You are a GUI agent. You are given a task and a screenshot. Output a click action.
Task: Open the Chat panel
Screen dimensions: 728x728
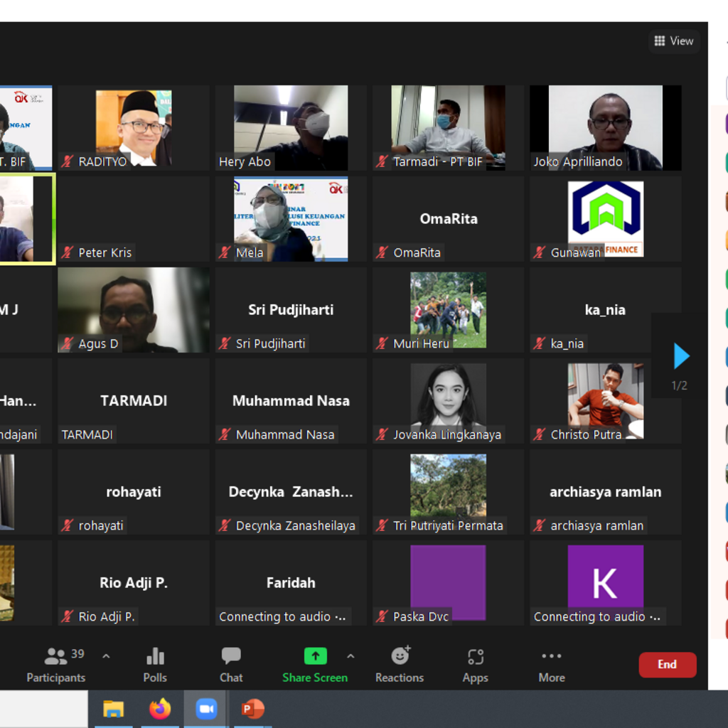click(231, 665)
